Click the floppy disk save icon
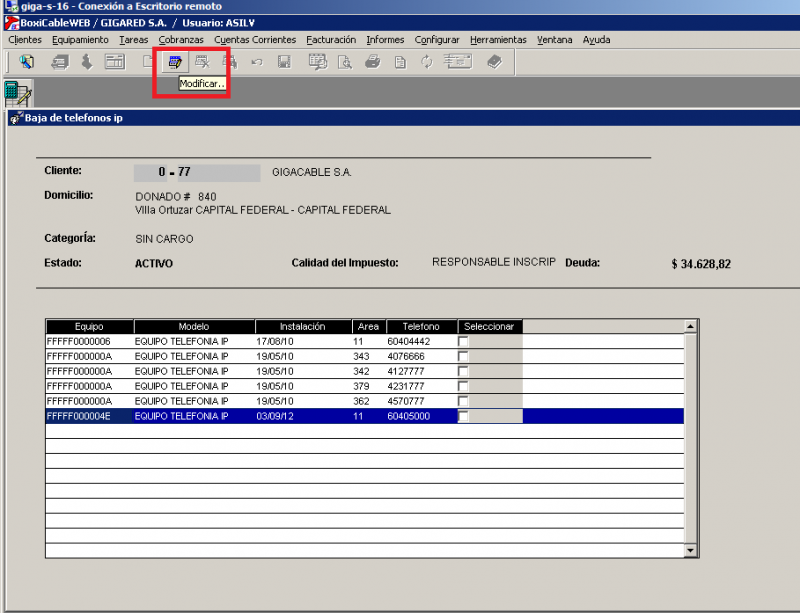Viewport: 800px width, 613px height. [x=284, y=62]
